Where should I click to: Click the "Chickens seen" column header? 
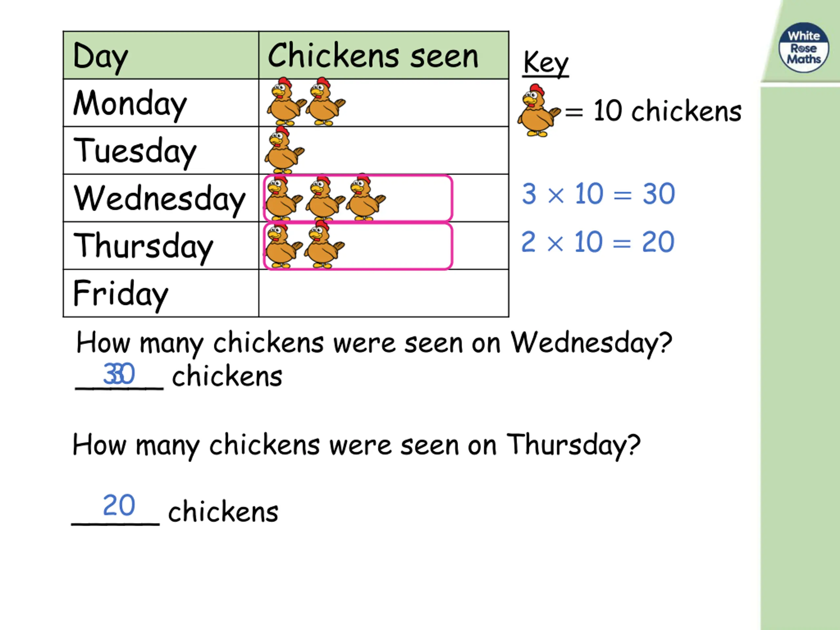(x=373, y=56)
